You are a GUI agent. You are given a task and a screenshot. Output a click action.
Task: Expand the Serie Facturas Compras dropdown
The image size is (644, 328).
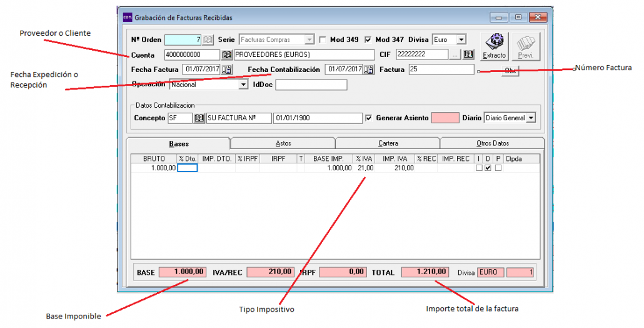click(309, 40)
